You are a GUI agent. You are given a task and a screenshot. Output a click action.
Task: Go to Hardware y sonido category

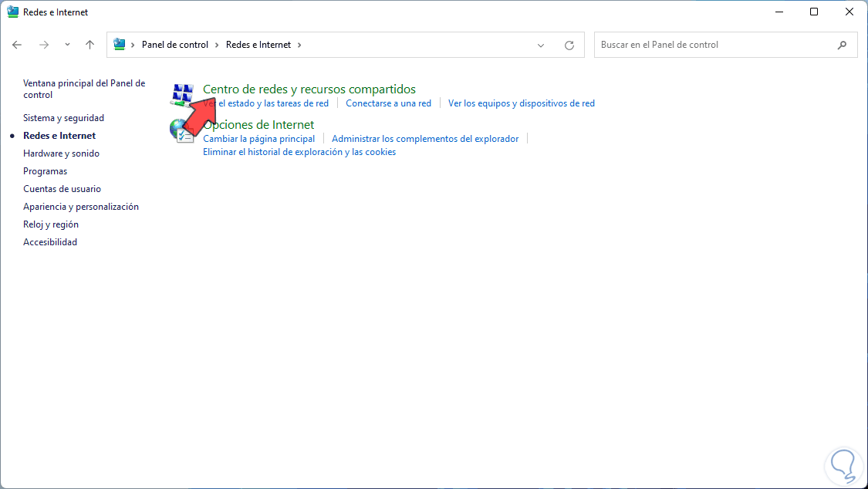tap(62, 153)
